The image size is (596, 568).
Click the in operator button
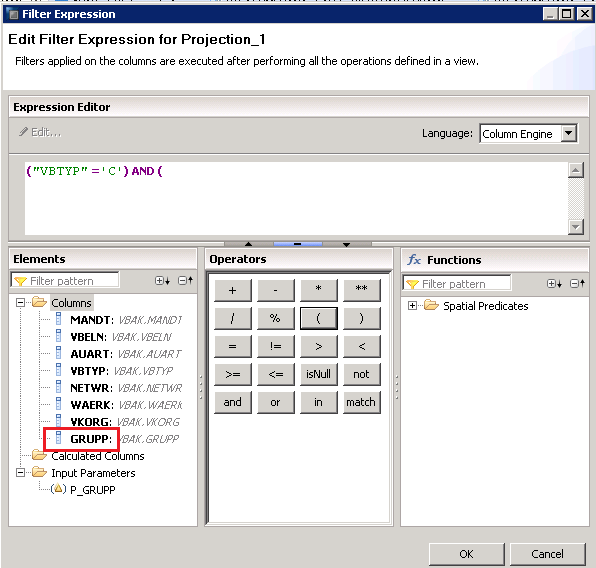pyautogui.click(x=318, y=402)
